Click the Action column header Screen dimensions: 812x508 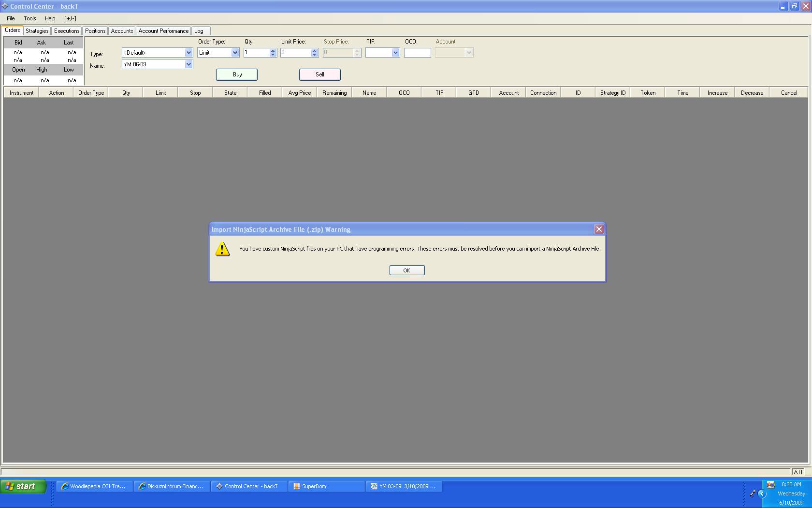tap(56, 93)
